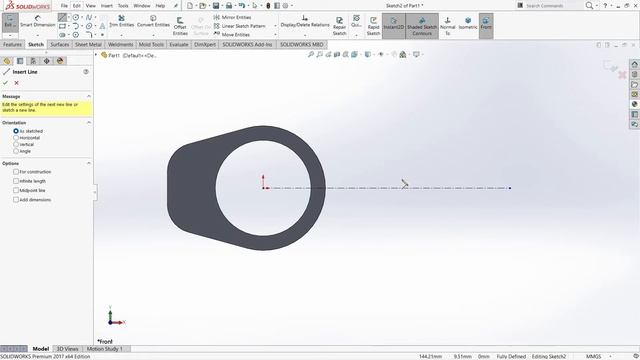Enable For construction checkbox
640x360 pixels.
[16, 172]
